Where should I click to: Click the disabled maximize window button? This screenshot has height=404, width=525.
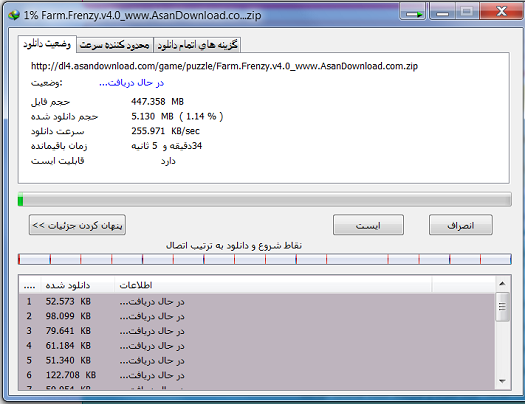[467, 12]
